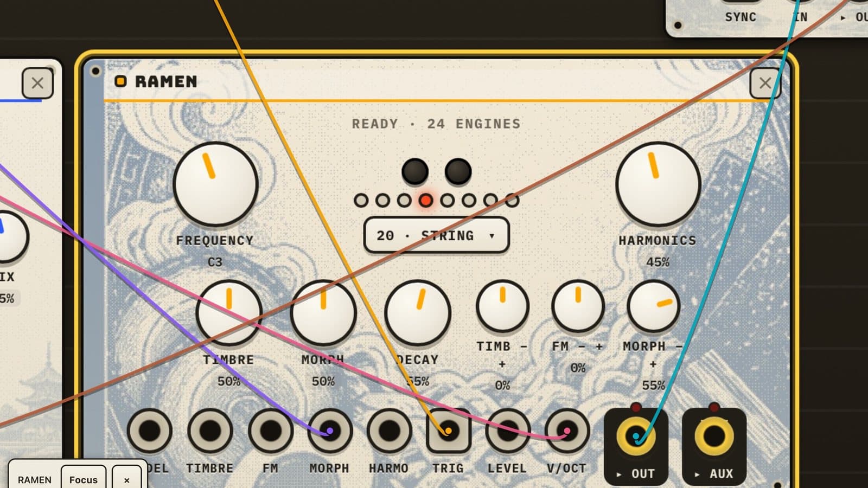868x488 pixels.
Task: Close the RAMEN module panel
Action: [765, 83]
